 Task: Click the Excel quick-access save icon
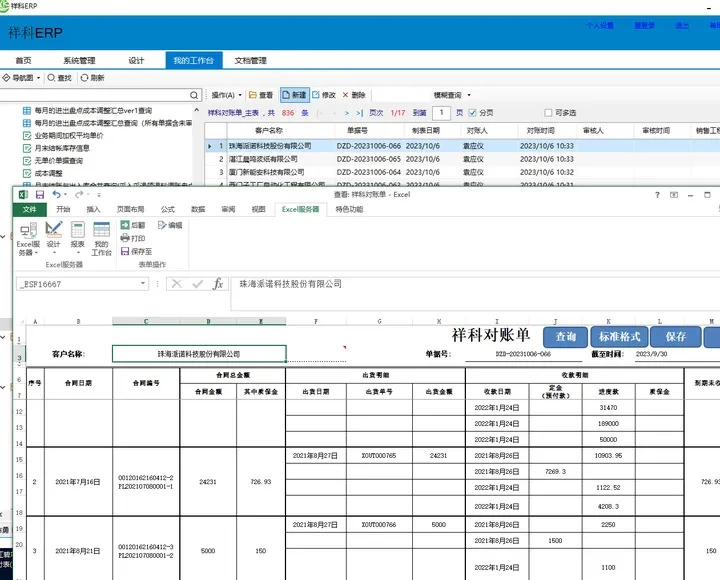pyautogui.click(x=39, y=194)
